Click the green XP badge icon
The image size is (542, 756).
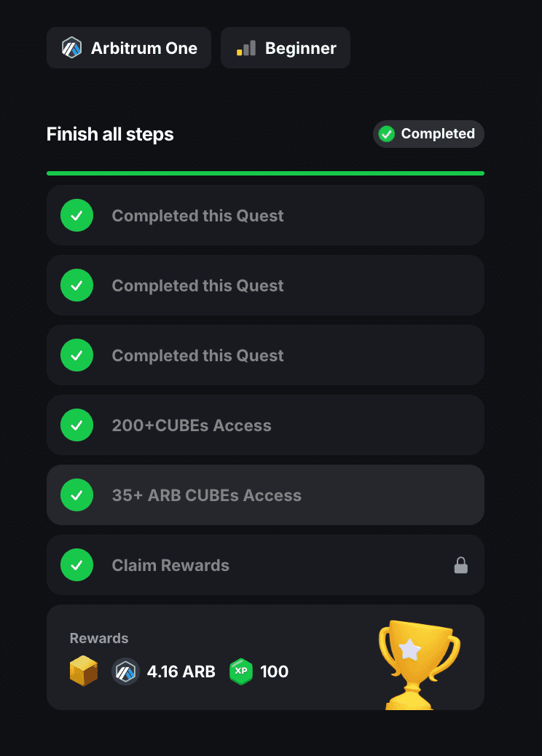241,672
